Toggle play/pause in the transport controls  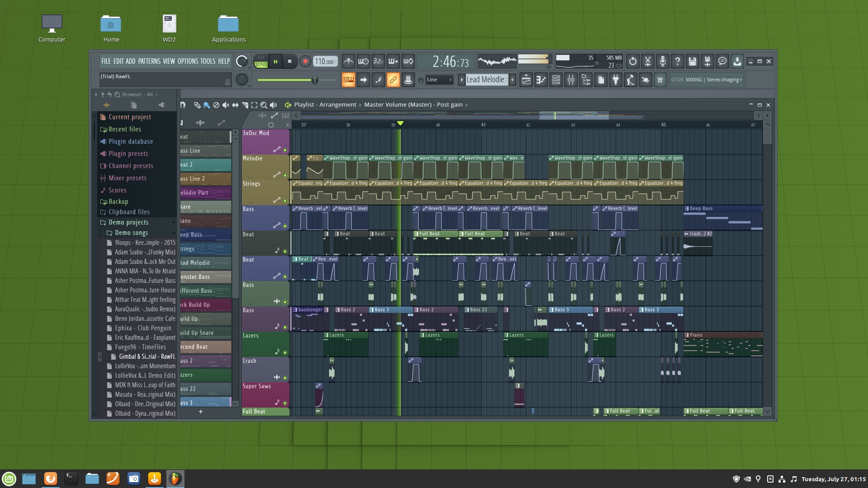(275, 61)
